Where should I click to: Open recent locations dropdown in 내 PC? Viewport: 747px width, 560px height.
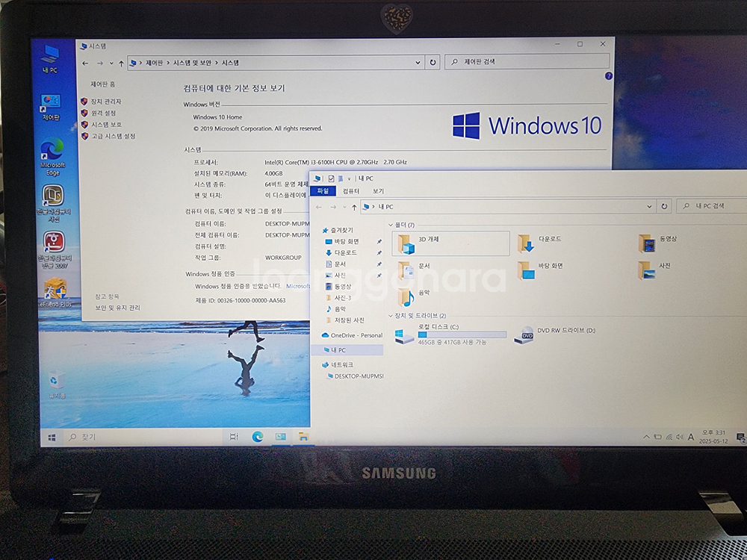click(344, 207)
